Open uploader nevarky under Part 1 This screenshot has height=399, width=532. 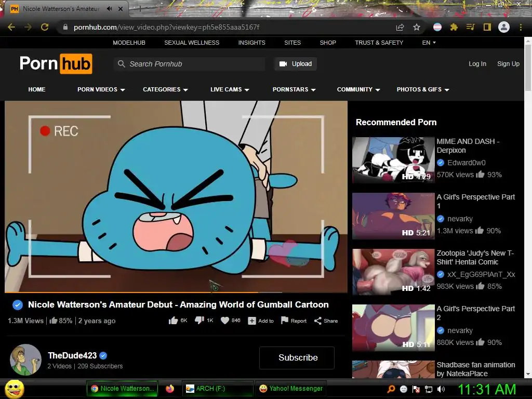[460, 219]
